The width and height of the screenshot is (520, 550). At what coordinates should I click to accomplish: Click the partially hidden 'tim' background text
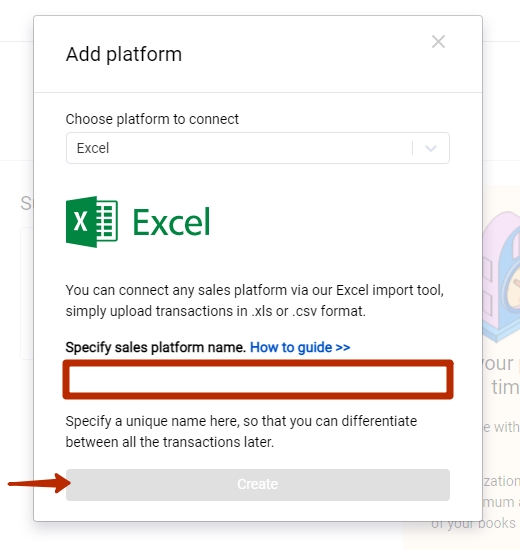click(x=505, y=387)
